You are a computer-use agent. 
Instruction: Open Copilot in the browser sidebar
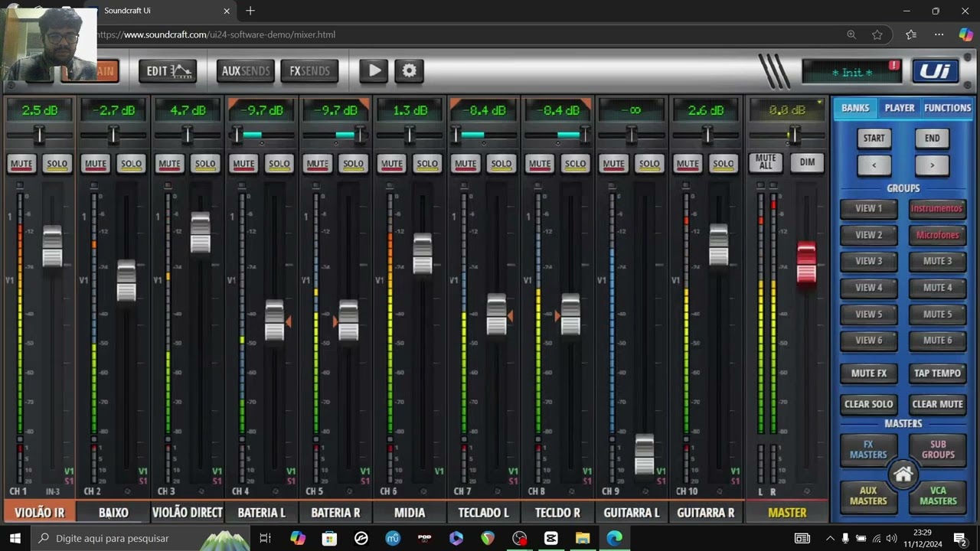point(965,34)
